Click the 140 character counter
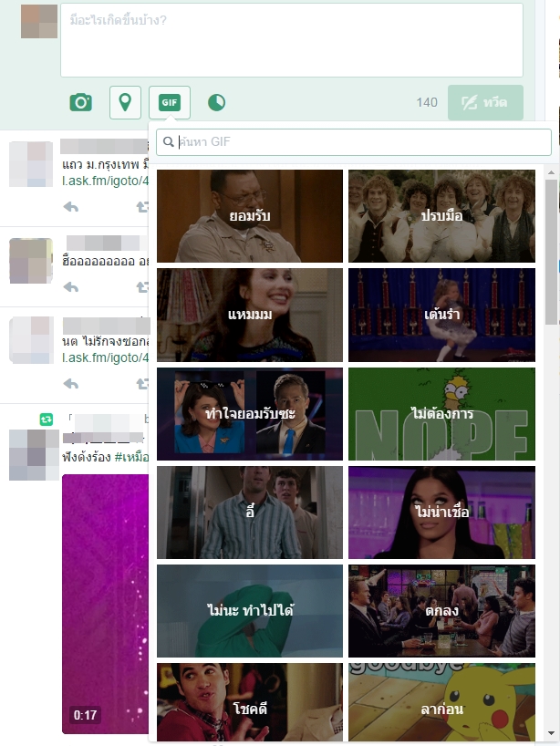The image size is (560, 746). pos(427,102)
